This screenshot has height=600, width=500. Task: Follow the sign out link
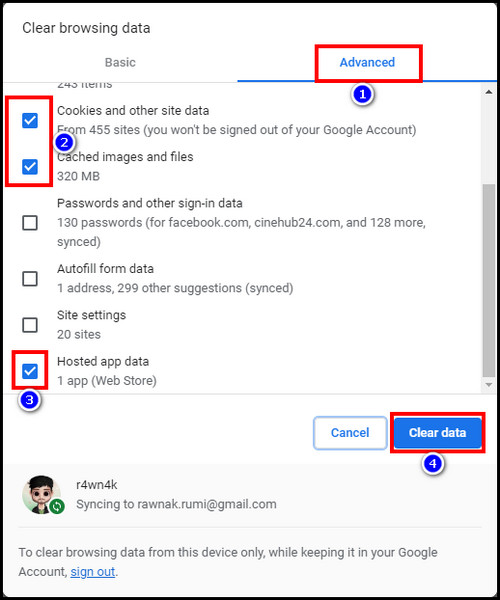tap(93, 572)
